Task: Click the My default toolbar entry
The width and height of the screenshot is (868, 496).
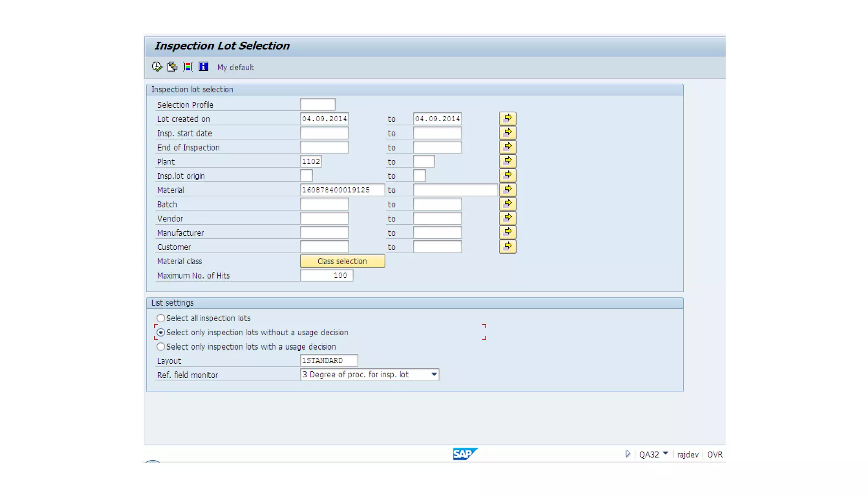Action: click(236, 67)
